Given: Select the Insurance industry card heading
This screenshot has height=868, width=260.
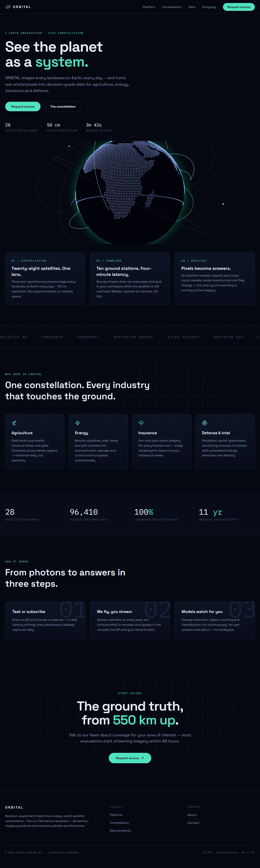Looking at the screenshot, I should pyautogui.click(x=148, y=433).
